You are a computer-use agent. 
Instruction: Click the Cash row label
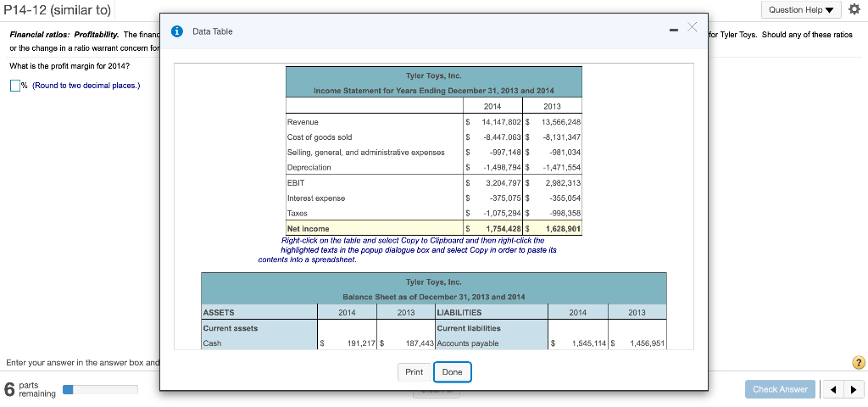click(212, 343)
